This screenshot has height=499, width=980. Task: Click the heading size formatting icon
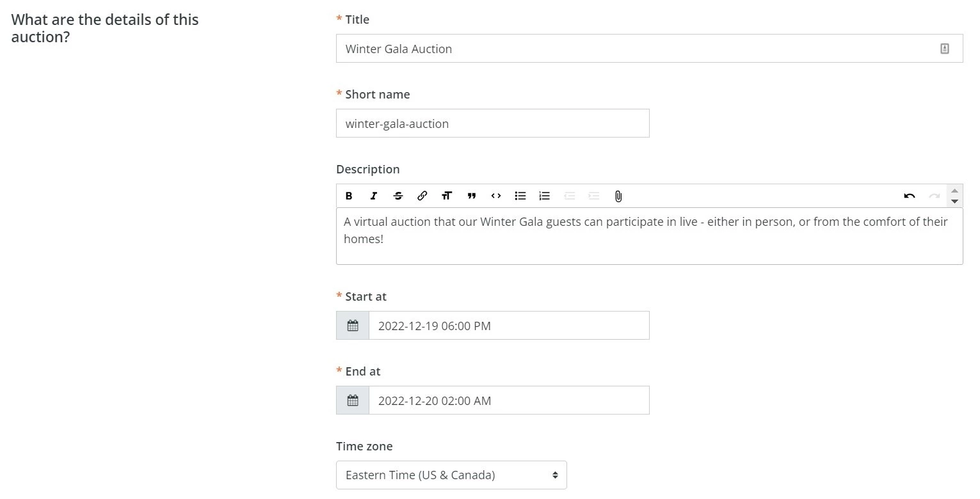click(447, 196)
